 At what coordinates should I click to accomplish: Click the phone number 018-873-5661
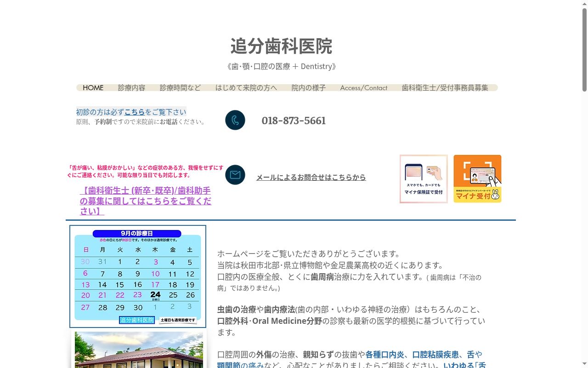click(294, 121)
